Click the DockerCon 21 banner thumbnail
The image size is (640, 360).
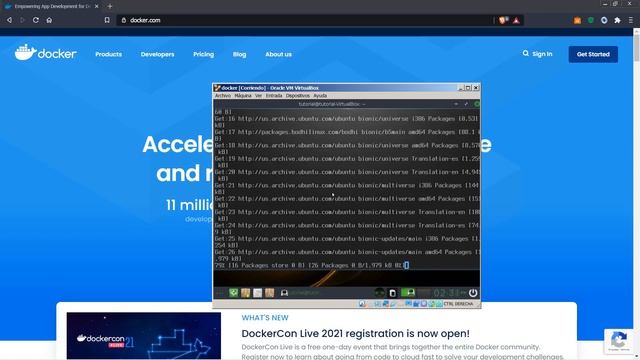point(144,336)
